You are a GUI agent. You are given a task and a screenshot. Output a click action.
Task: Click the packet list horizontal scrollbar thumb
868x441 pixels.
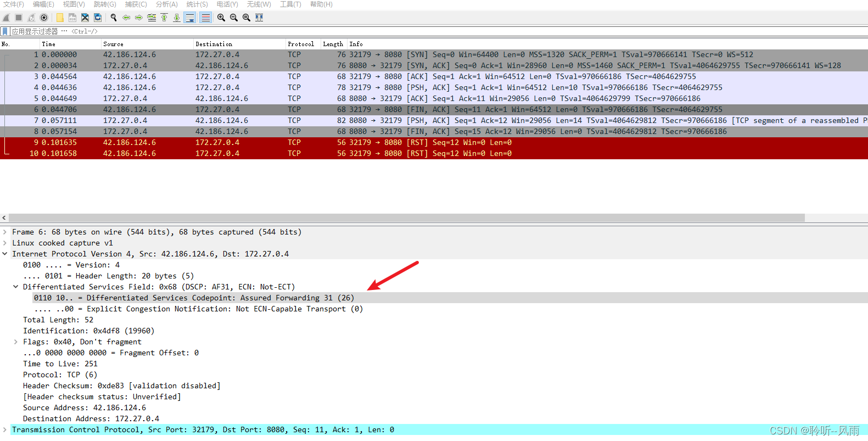coord(407,218)
